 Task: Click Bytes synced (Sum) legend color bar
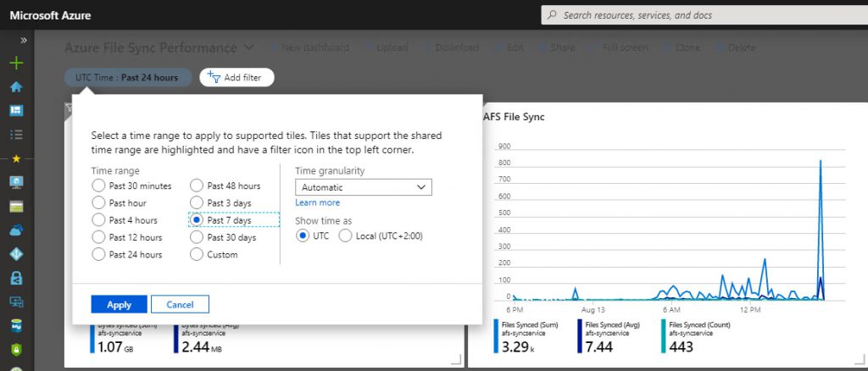pos(92,338)
